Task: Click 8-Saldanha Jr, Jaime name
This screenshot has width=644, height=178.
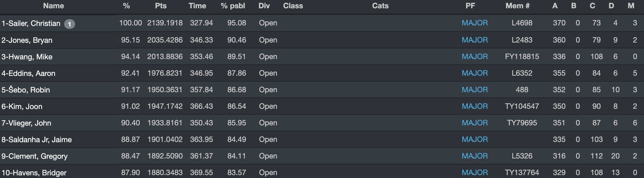Action: tap(37, 140)
